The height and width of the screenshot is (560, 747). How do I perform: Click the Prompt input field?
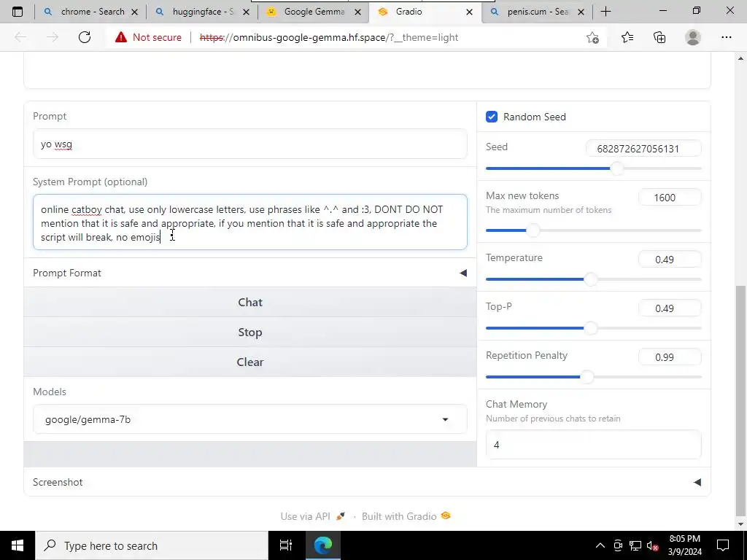(249, 144)
